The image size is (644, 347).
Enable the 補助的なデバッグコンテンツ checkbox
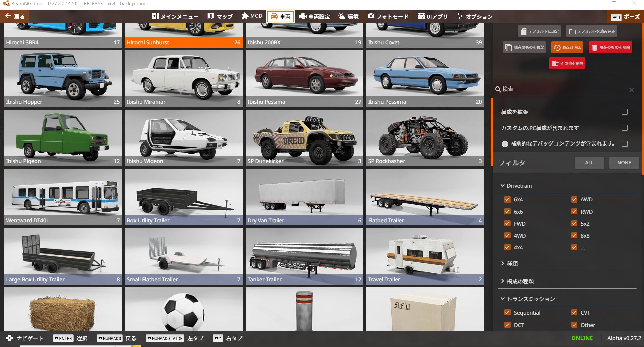(x=625, y=144)
